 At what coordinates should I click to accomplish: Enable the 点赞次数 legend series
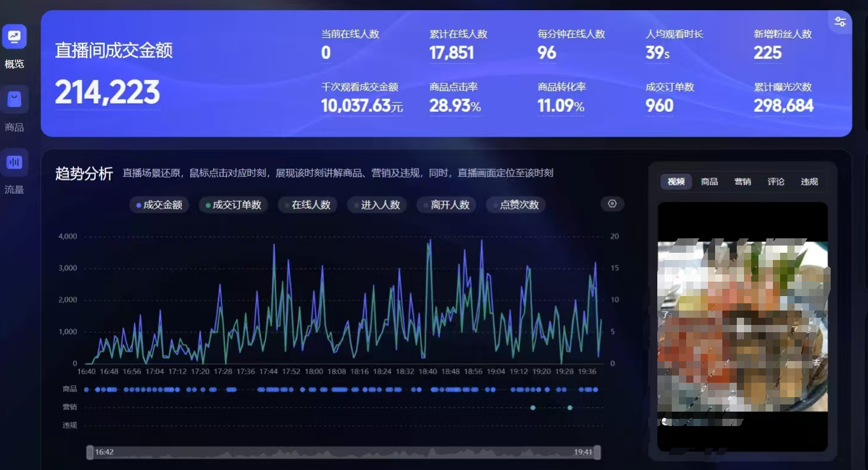point(516,205)
